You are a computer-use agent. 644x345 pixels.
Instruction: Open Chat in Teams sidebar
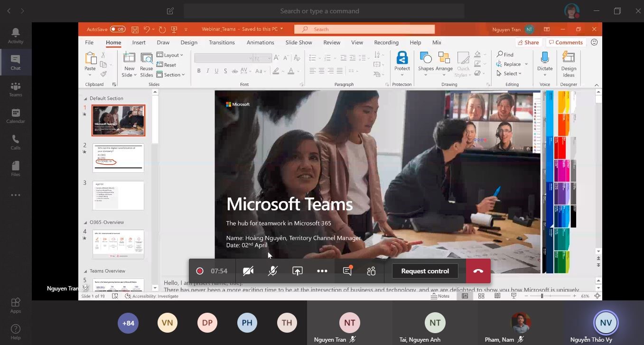coord(16,62)
